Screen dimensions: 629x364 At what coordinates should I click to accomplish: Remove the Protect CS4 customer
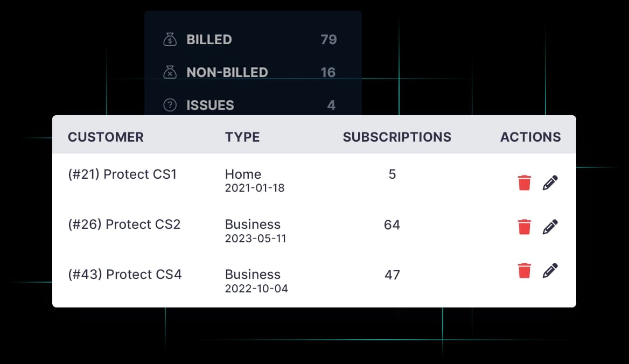click(524, 270)
